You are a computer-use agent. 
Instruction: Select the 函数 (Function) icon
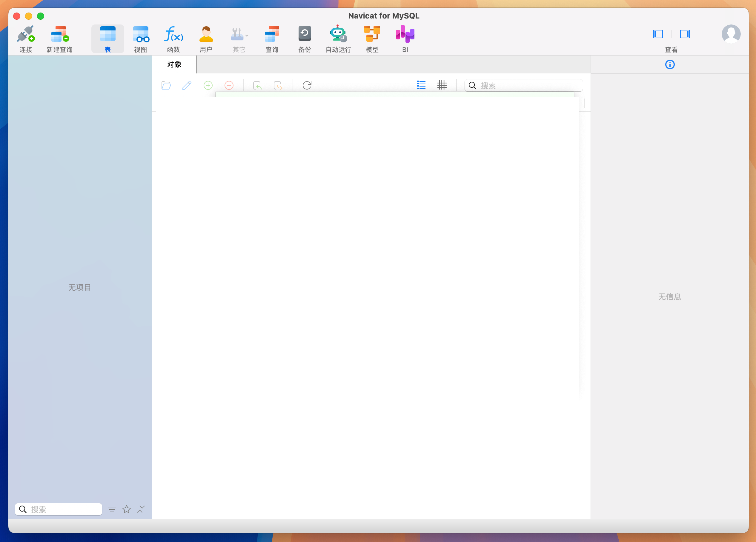point(173,39)
